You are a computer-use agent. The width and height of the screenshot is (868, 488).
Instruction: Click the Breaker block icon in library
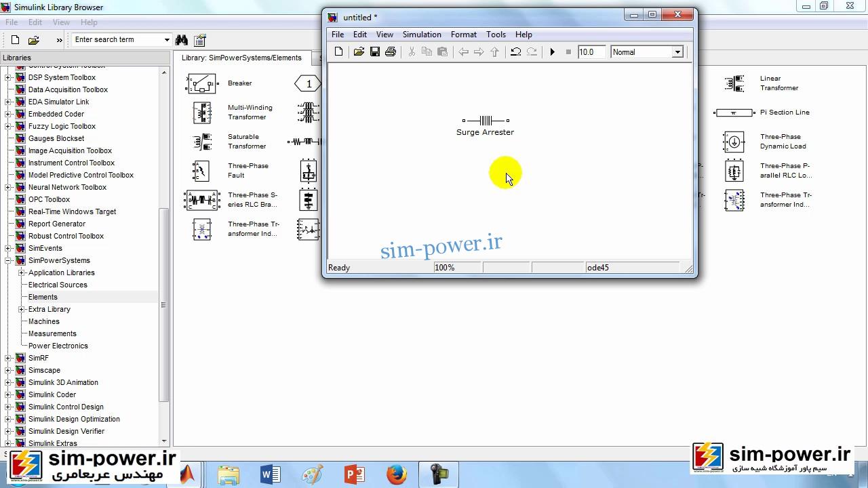201,83
